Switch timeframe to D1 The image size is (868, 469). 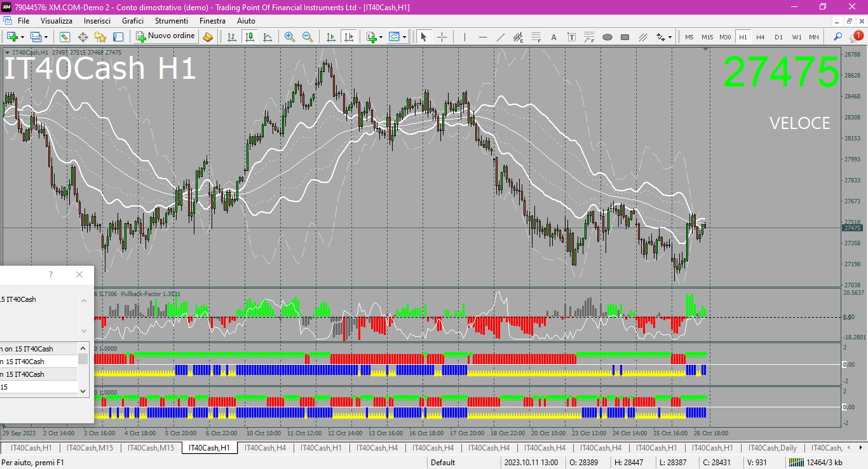[x=778, y=37]
